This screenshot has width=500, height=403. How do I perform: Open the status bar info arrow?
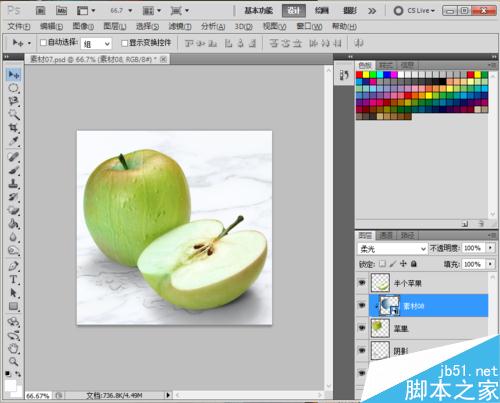click(x=168, y=395)
